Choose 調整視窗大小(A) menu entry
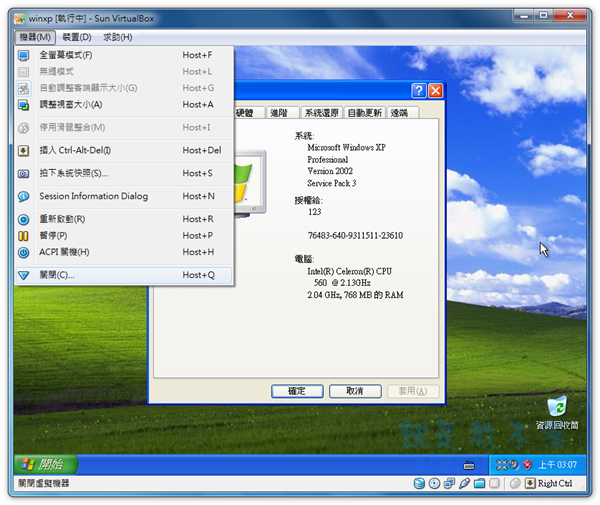Screen dimensions: 600x505 [x=124, y=104]
